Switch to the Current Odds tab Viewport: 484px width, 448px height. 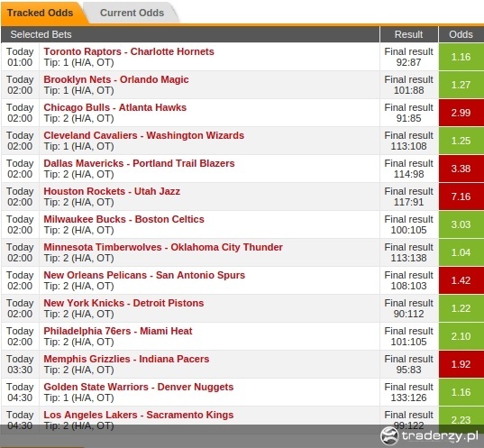[x=132, y=13]
